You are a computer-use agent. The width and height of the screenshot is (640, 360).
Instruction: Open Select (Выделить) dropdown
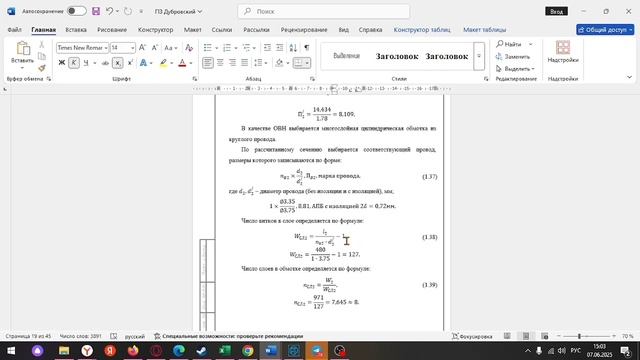coord(515,69)
